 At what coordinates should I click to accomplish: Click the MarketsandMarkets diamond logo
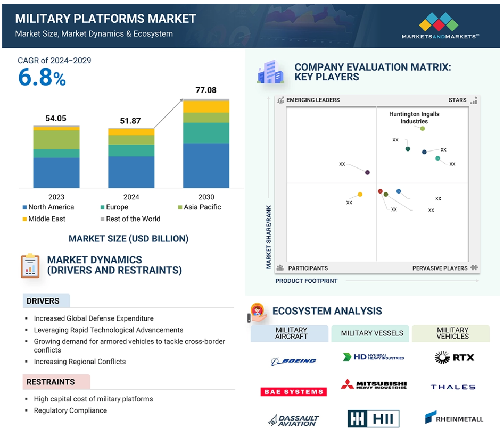coord(439,22)
